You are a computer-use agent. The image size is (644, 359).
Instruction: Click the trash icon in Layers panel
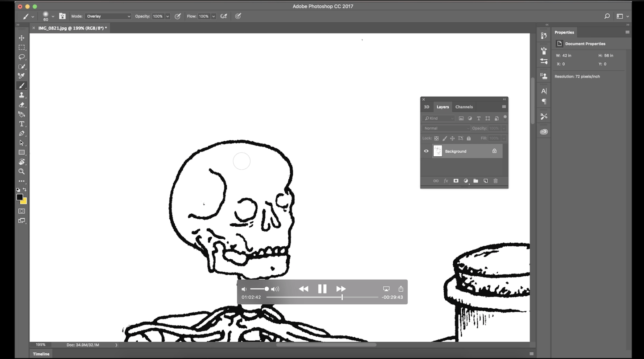(495, 181)
